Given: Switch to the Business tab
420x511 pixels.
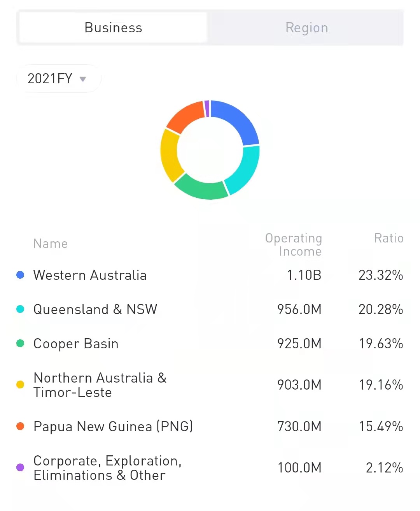Looking at the screenshot, I should 113,28.
